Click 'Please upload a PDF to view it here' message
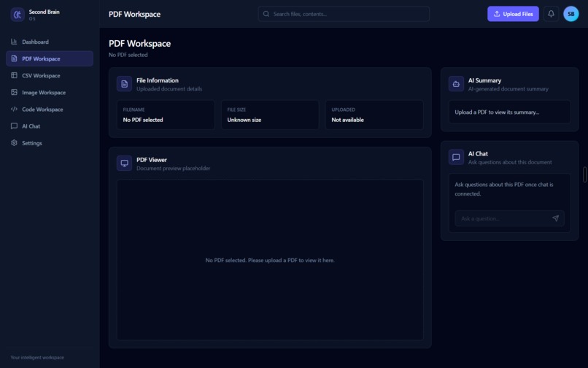 [x=291, y=260]
